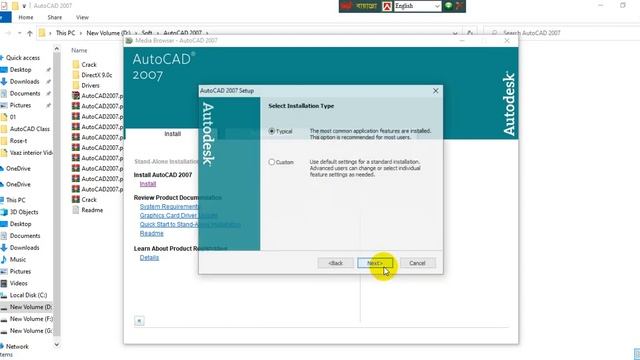Open the Drivers folder
Screen dimensions: 640x360
click(90, 85)
